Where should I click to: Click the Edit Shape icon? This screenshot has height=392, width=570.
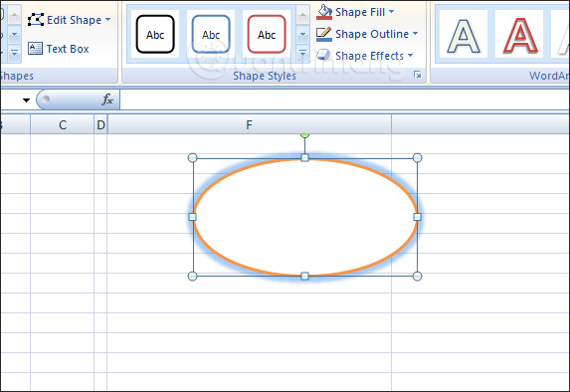(36, 20)
